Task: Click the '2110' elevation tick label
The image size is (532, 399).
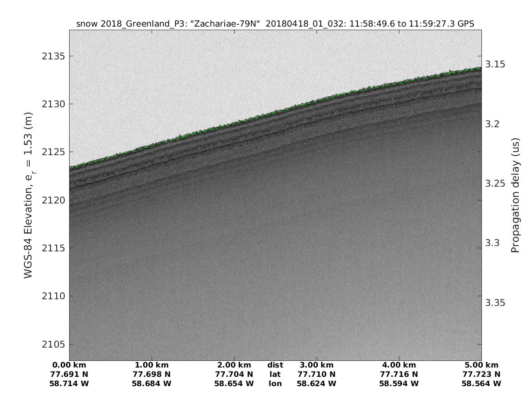Action: pos(53,296)
